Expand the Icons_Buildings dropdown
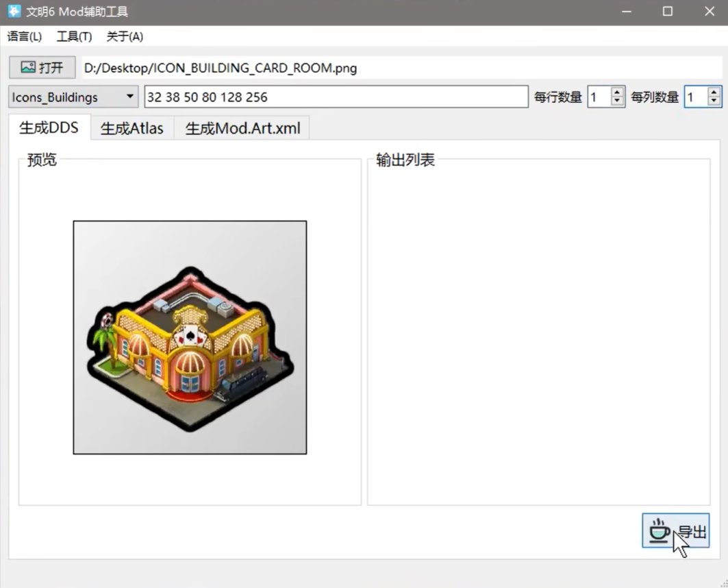The width and height of the screenshot is (728, 588). click(129, 97)
